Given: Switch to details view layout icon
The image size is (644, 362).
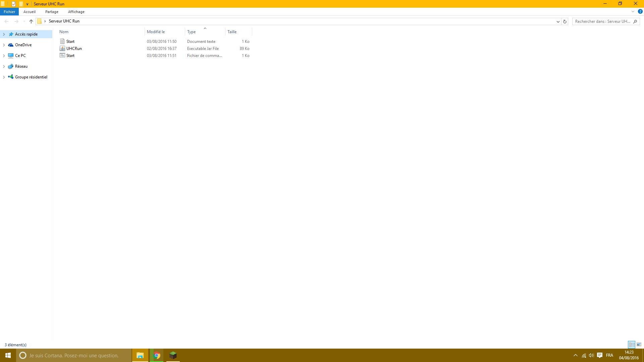Looking at the screenshot, I should click(x=632, y=345).
